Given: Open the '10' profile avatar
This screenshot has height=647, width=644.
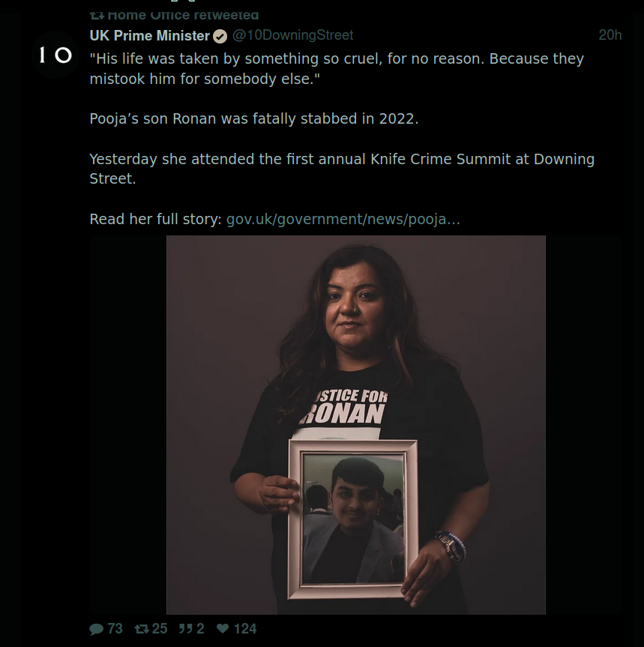Looking at the screenshot, I should [x=55, y=55].
